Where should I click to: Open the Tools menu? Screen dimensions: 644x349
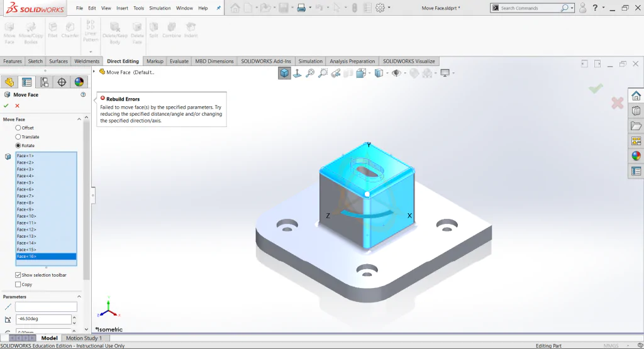[139, 8]
